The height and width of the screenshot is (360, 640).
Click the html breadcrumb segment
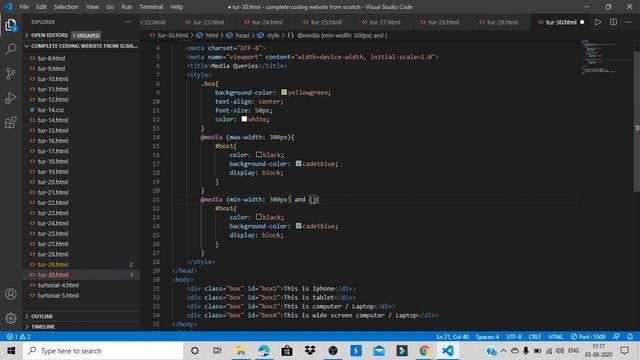tap(211, 36)
